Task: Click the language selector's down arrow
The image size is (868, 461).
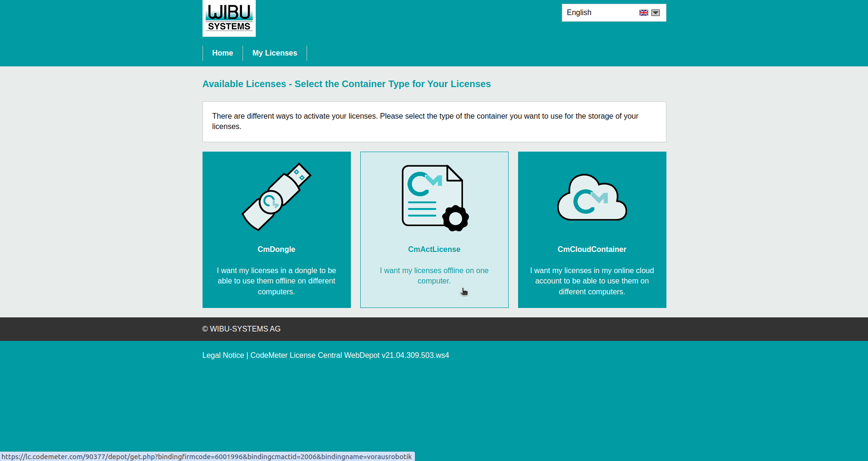Action: (x=656, y=13)
